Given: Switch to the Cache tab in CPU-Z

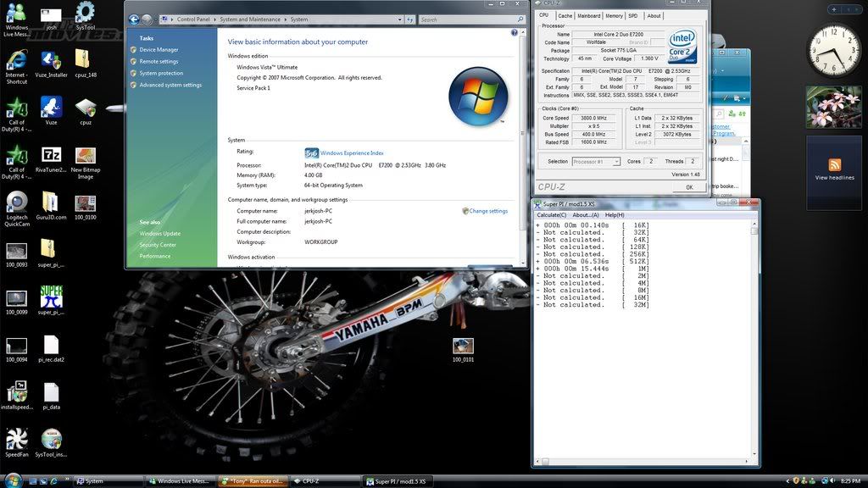Looking at the screenshot, I should pos(565,15).
